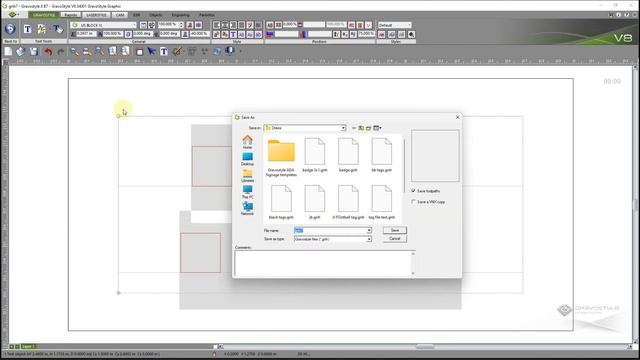
Task: Click the Save button in dialog
Action: click(x=395, y=230)
